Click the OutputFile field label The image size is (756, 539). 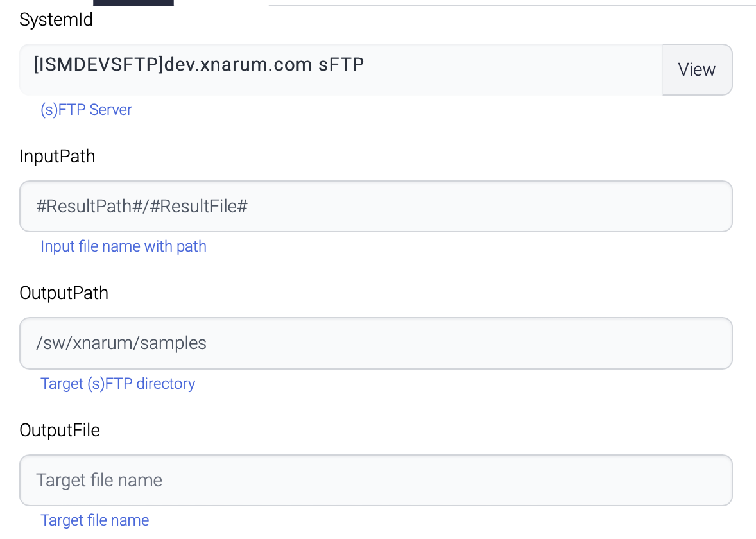[x=60, y=430]
